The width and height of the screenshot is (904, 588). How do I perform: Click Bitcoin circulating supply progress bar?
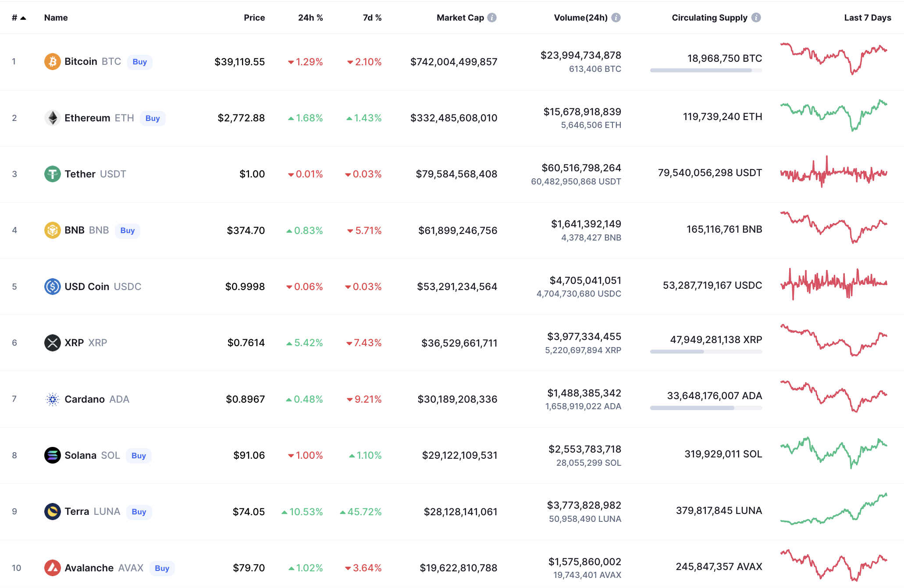pyautogui.click(x=705, y=71)
